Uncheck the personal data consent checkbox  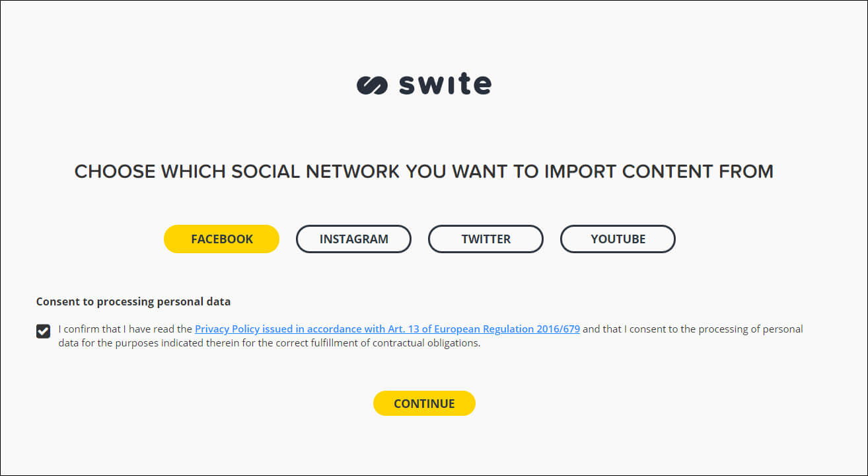click(x=44, y=331)
